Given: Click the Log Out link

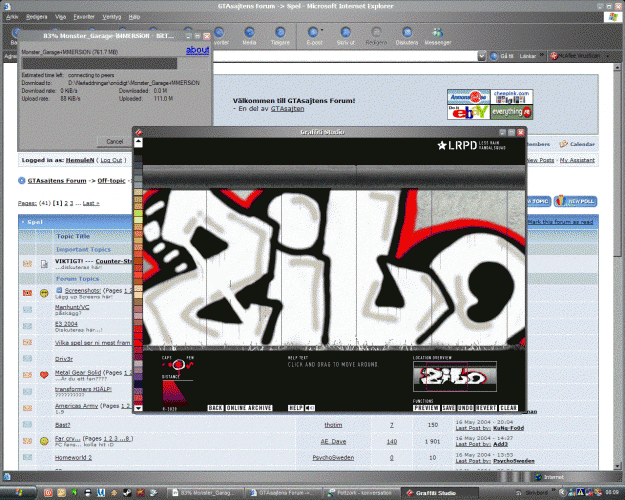Looking at the screenshot, I should (x=112, y=160).
